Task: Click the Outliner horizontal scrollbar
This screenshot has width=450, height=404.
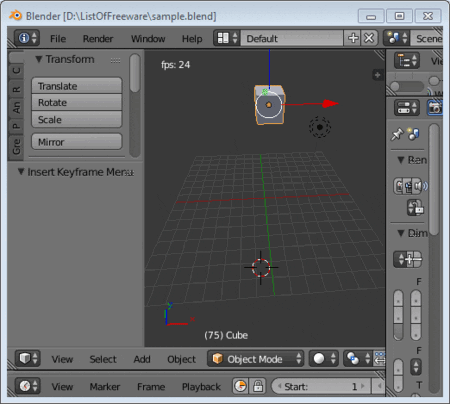Action: point(406,86)
